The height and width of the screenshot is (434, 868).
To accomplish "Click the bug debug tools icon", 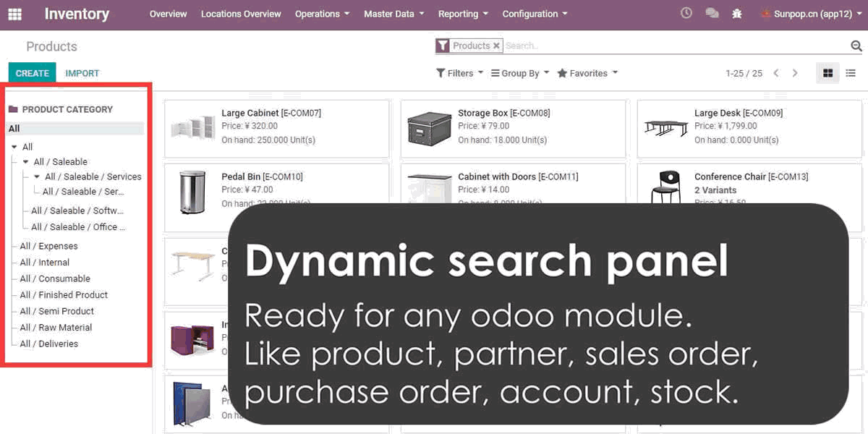I will tap(736, 14).
